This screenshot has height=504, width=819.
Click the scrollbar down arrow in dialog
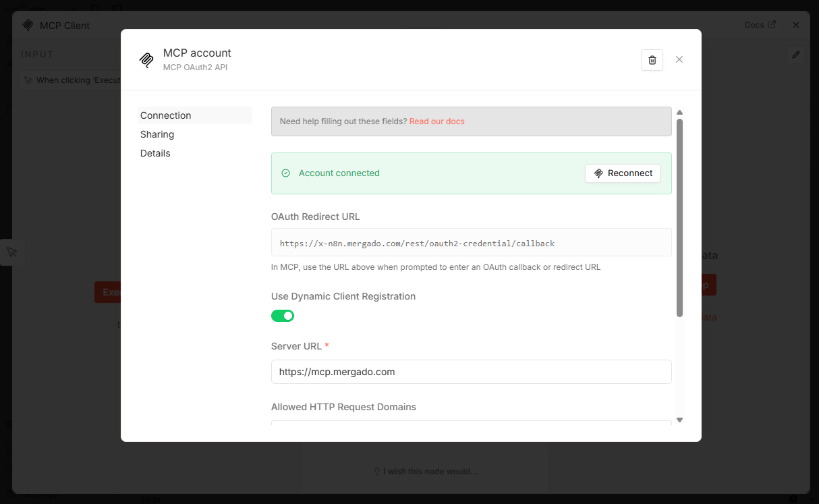[x=680, y=420]
